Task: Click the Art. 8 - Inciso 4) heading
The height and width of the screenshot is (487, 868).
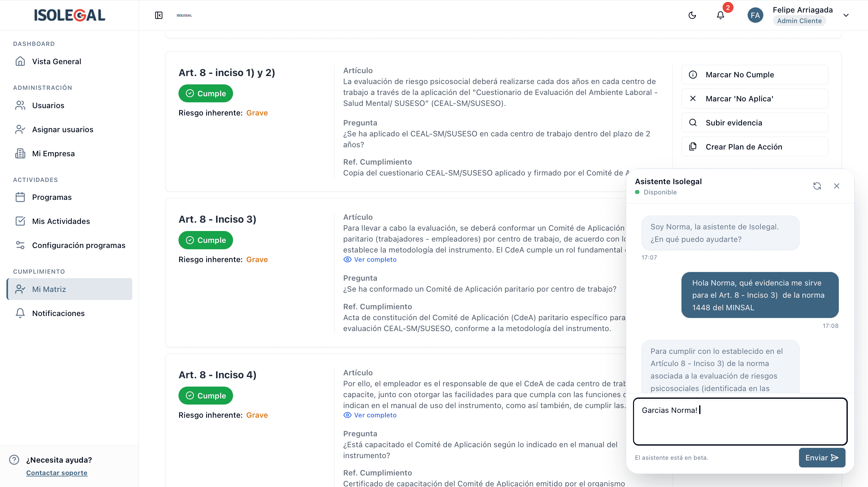Action: [217, 375]
